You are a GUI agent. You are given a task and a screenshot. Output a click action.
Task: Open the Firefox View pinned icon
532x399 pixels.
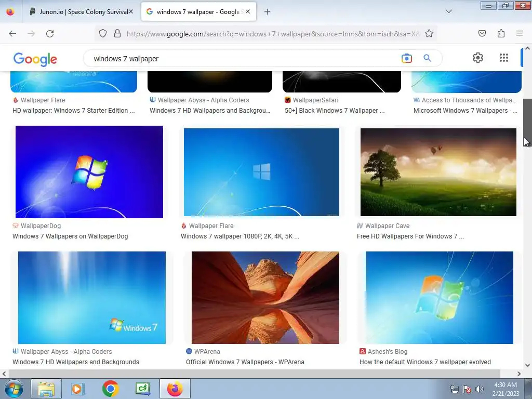point(10,12)
